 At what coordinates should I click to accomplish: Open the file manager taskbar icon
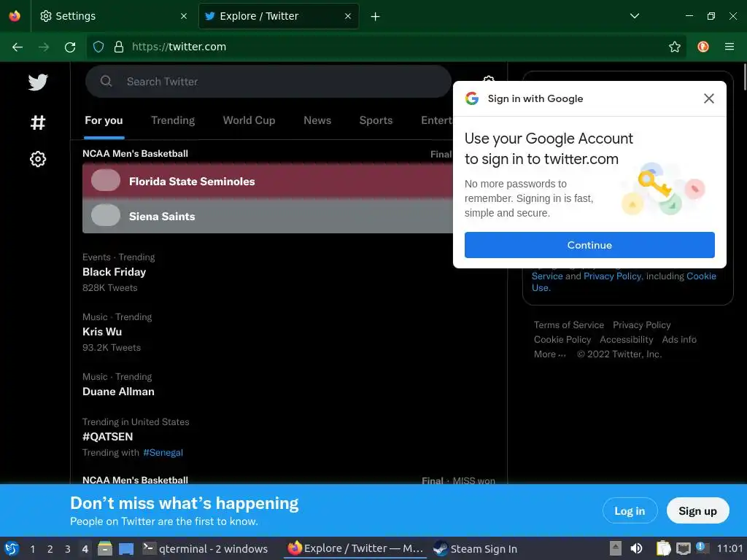[x=105, y=548]
